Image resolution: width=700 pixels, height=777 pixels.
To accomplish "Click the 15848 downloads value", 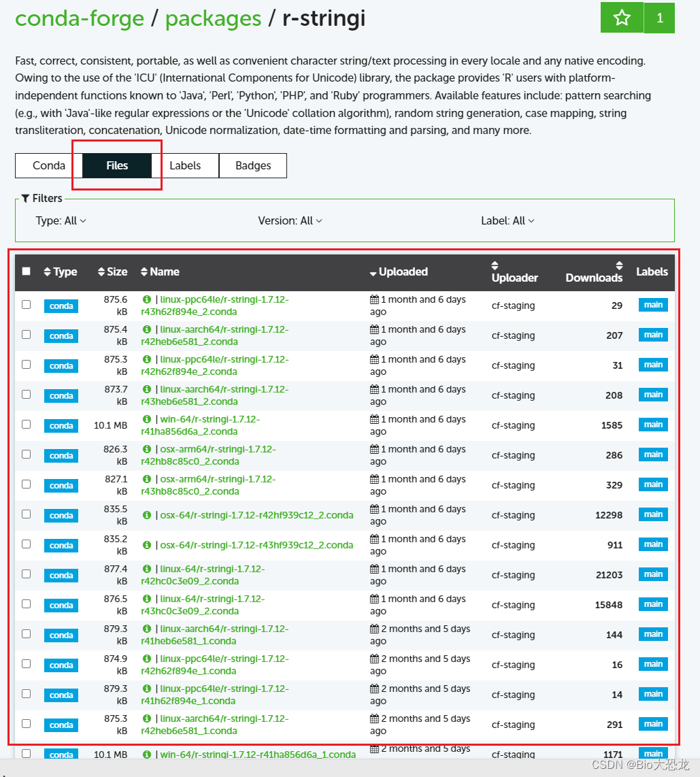I will 608,605.
